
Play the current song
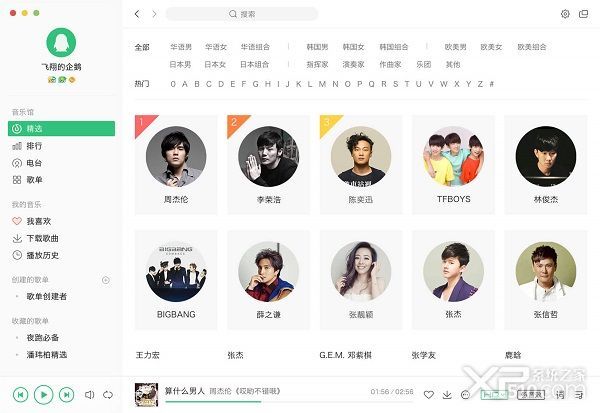[x=44, y=395]
